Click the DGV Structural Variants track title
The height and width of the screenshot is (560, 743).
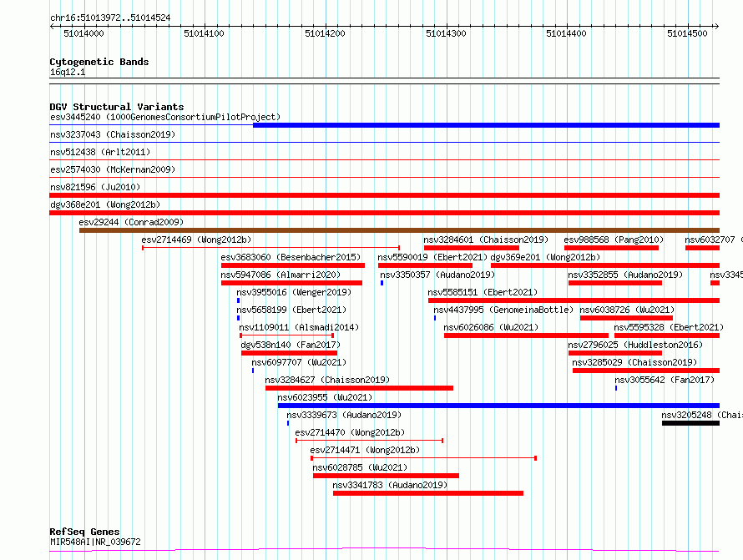click(117, 107)
